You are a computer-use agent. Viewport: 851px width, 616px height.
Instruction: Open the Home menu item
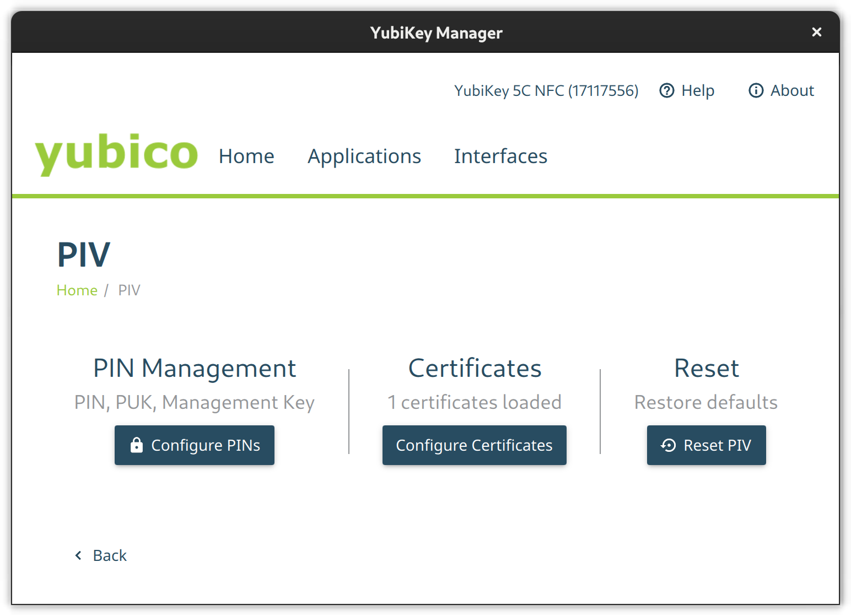(x=246, y=156)
